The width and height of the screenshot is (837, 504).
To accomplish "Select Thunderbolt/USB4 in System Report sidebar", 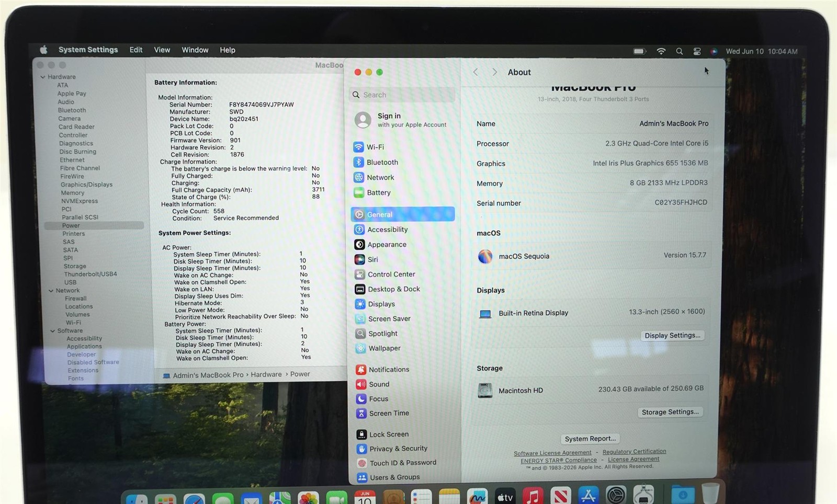I will 91,274.
